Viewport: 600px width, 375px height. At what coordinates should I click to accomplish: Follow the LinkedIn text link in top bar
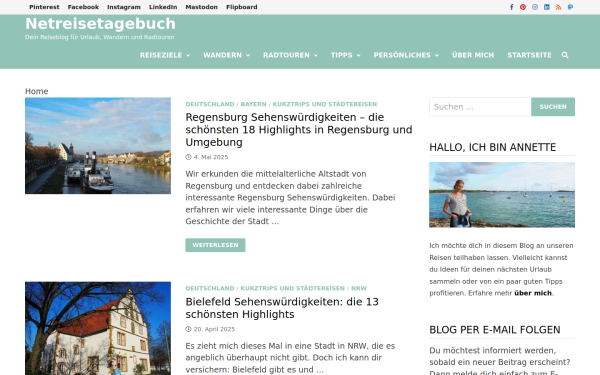163,7
